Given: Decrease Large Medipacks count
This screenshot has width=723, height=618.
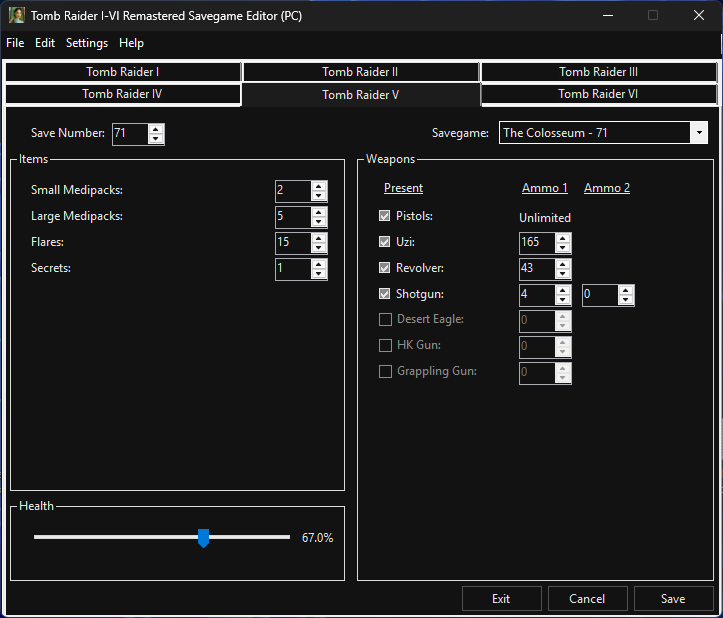Looking at the screenshot, I should [319, 222].
